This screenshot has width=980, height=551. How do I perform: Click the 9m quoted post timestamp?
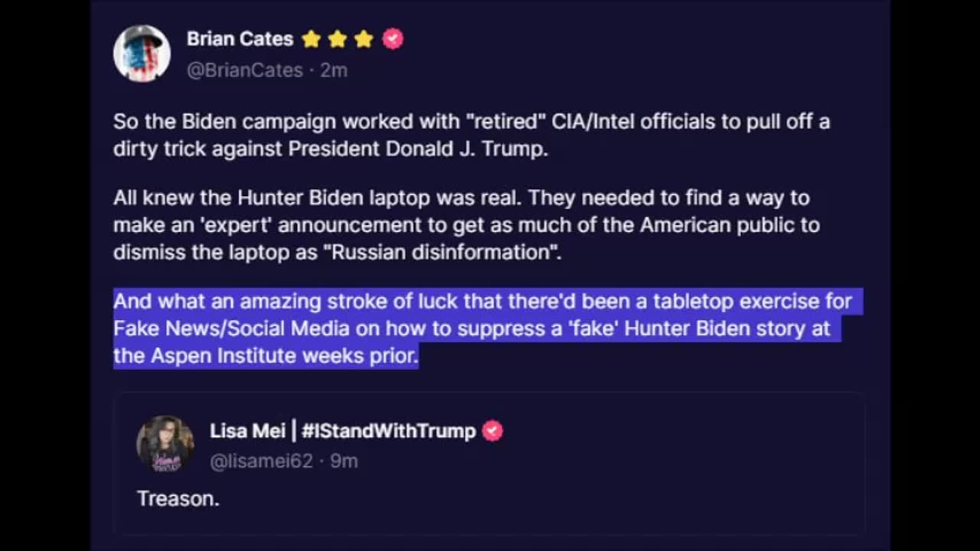(x=345, y=461)
